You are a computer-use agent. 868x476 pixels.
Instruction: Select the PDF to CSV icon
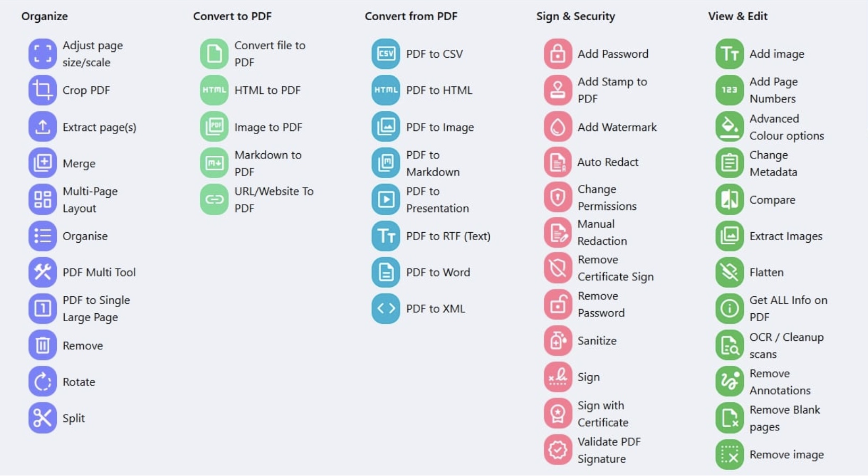click(x=386, y=54)
